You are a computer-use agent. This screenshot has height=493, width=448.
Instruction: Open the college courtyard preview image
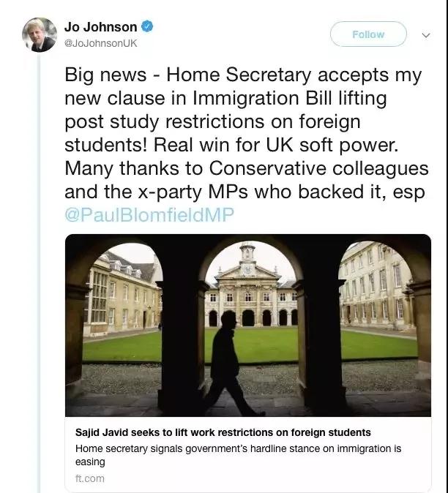247,325
